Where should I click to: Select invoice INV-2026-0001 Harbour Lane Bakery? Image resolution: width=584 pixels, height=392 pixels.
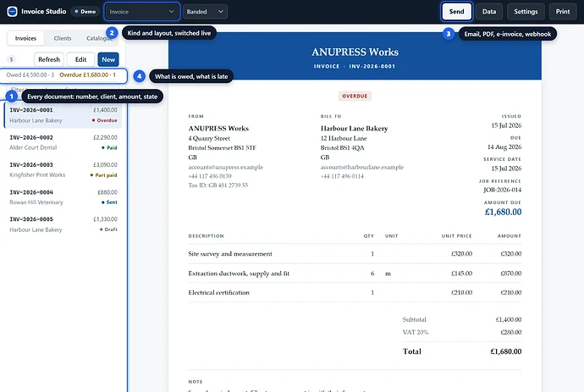point(63,115)
